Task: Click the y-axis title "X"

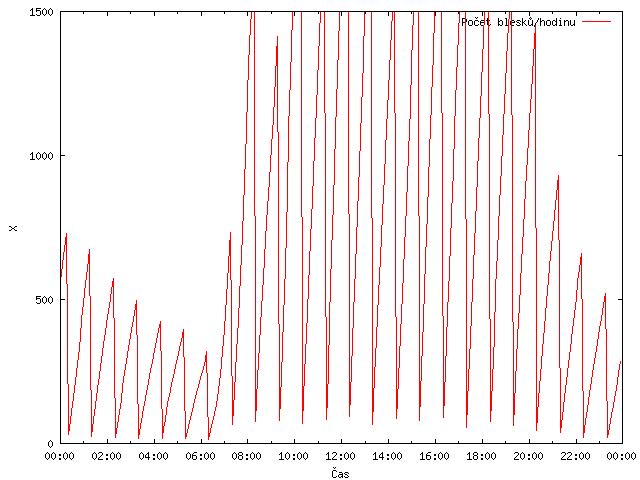Action: point(13,228)
